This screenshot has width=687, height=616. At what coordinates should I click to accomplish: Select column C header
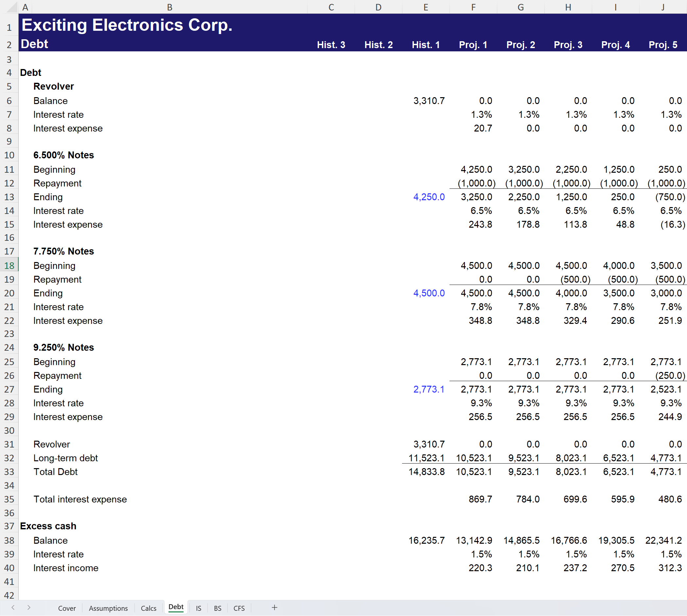331,7
